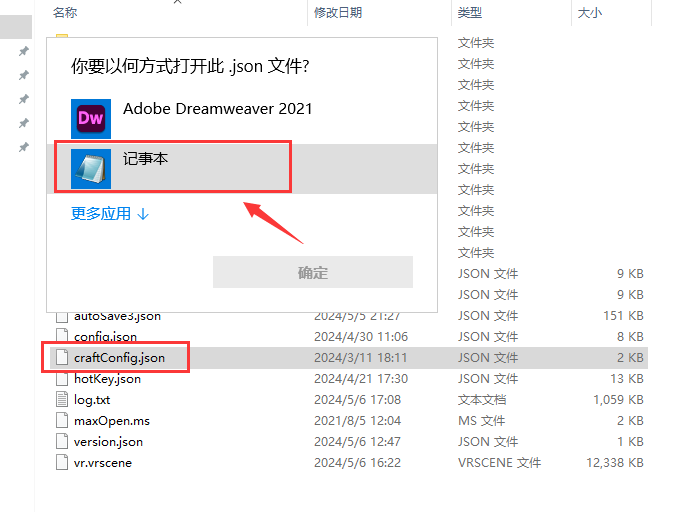Click the VRSCENE 文件 type cell

click(x=500, y=463)
